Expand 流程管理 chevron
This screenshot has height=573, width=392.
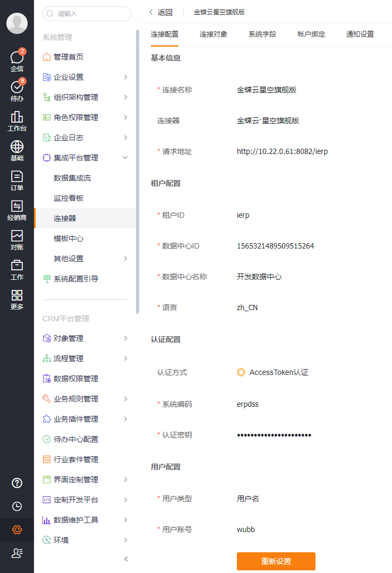(125, 358)
